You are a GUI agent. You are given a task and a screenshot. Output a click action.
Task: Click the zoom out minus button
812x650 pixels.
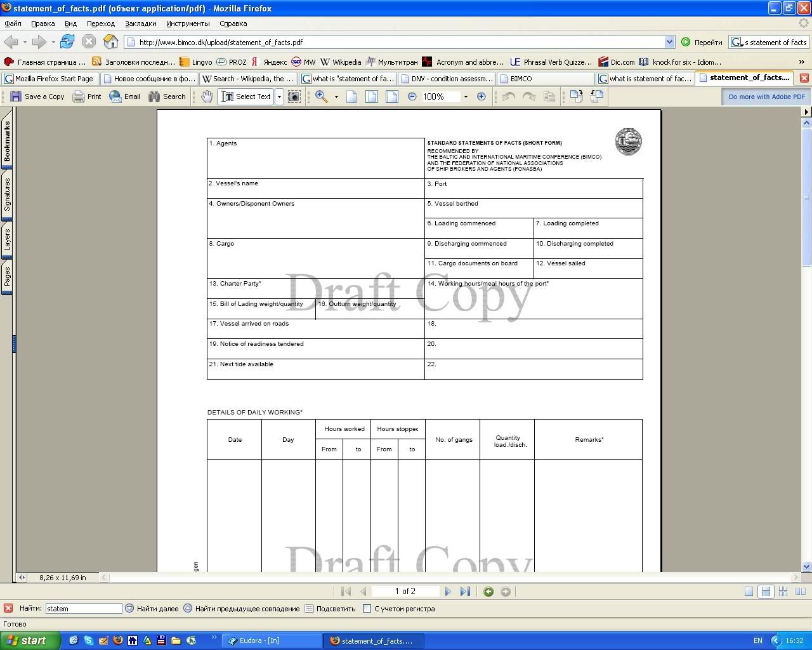pyautogui.click(x=412, y=96)
